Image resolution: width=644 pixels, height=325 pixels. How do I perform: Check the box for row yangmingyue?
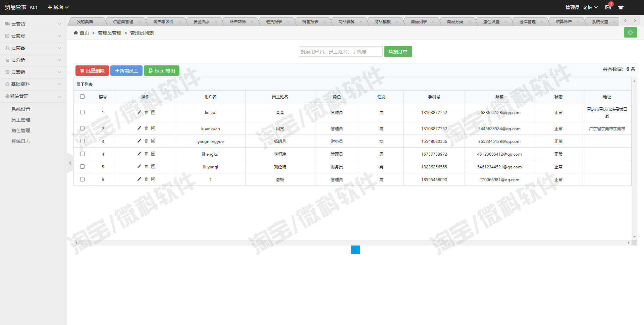pyautogui.click(x=82, y=141)
